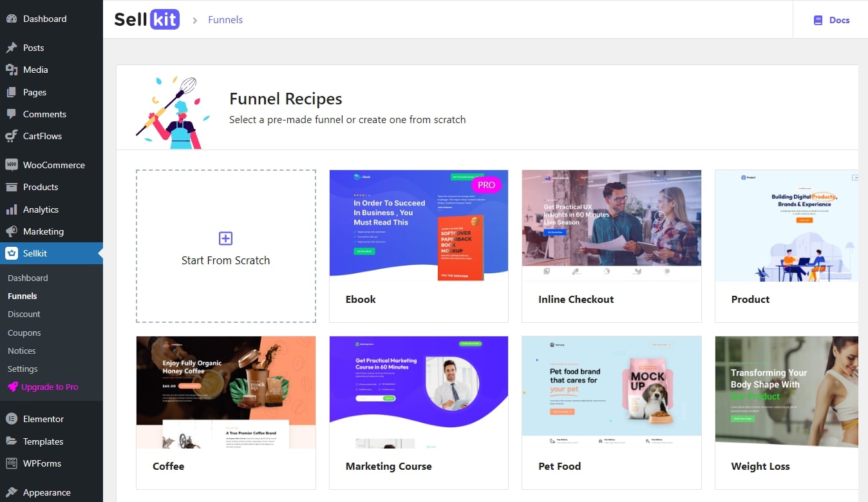The height and width of the screenshot is (502, 868).
Task: Click the Appearance paintbrush icon
Action: [12, 492]
